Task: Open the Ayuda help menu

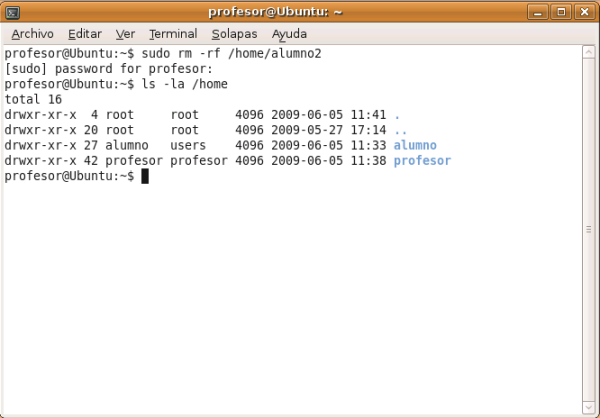Action: [289, 33]
